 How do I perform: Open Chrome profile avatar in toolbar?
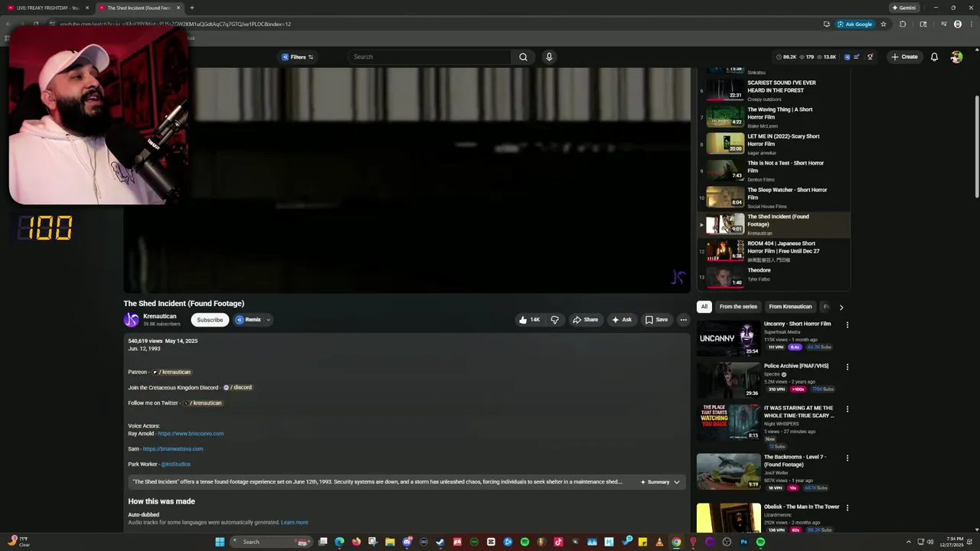957,24
